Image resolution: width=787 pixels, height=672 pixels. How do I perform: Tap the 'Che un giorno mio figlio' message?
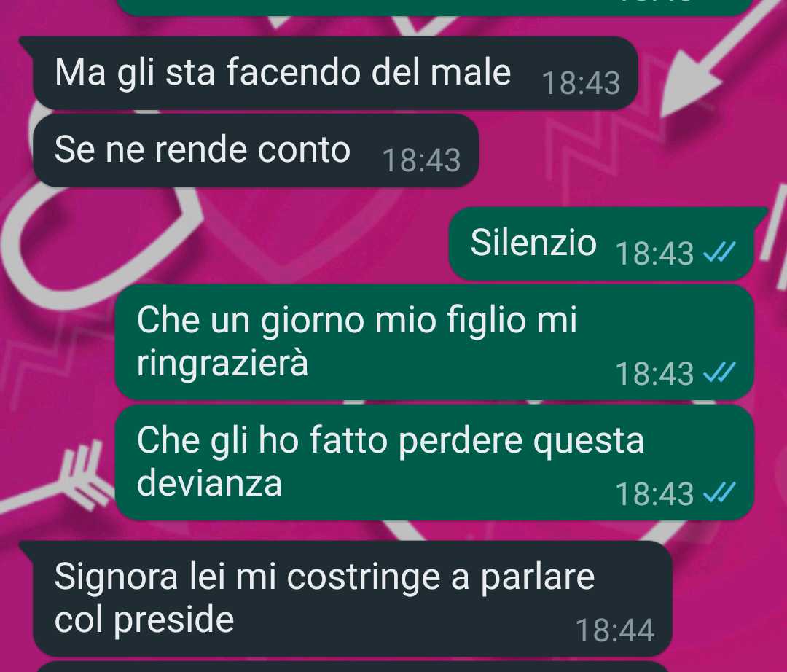click(x=434, y=342)
